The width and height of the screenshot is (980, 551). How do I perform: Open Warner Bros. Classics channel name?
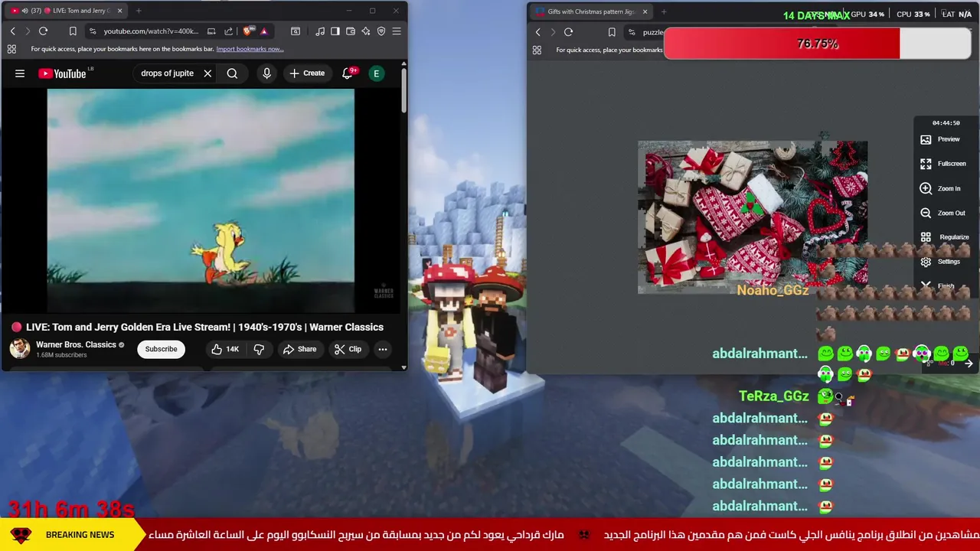tap(76, 344)
